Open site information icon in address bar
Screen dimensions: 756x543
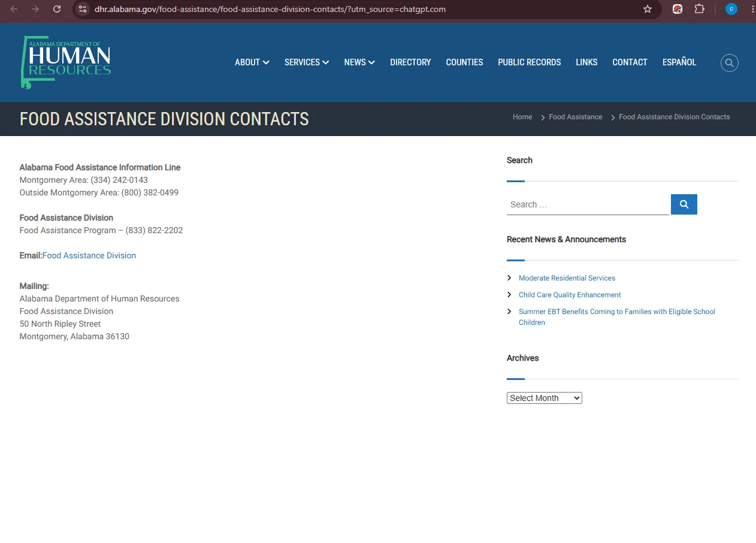pyautogui.click(x=83, y=9)
